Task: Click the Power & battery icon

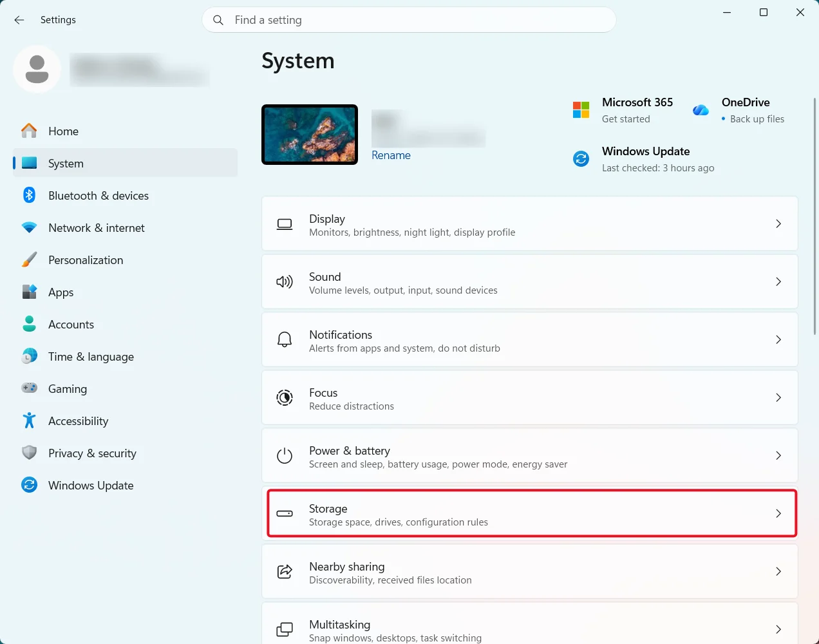Action: [285, 456]
